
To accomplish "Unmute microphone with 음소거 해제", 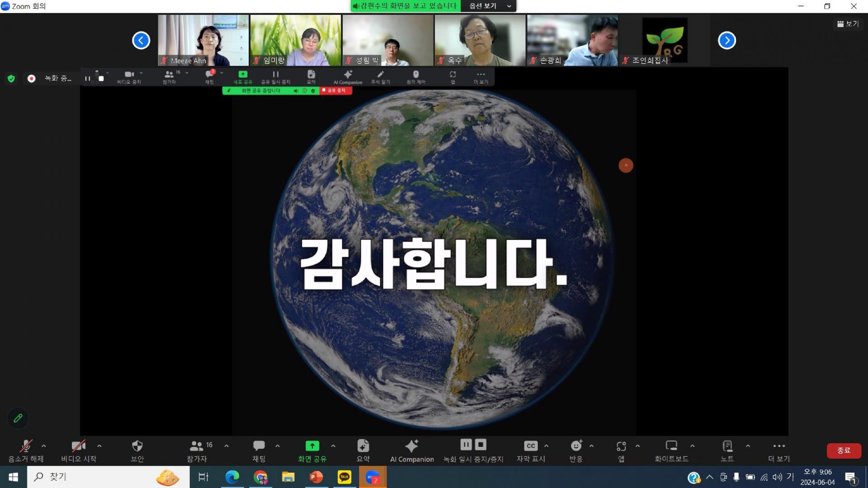I will click(26, 450).
